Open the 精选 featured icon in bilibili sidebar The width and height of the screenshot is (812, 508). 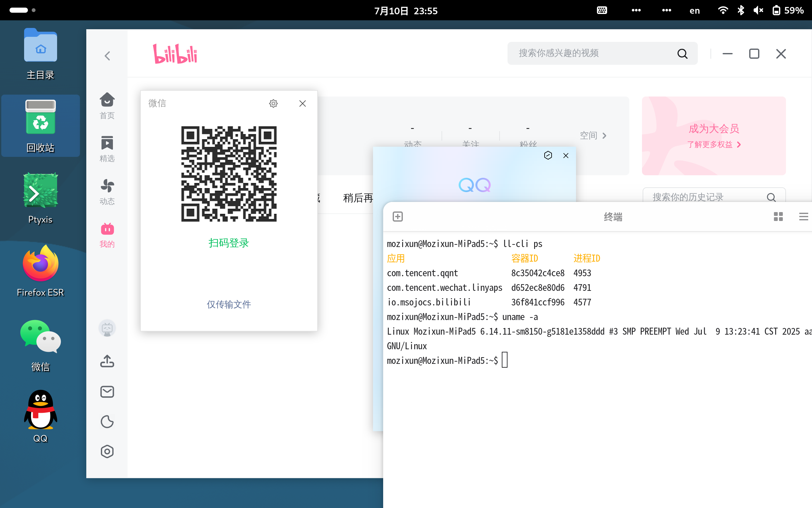coord(107,149)
